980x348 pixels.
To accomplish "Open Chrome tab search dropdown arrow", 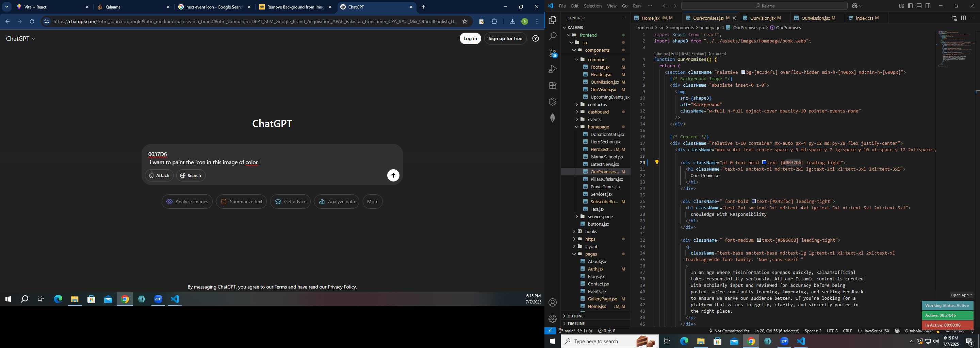I will click(7, 7).
